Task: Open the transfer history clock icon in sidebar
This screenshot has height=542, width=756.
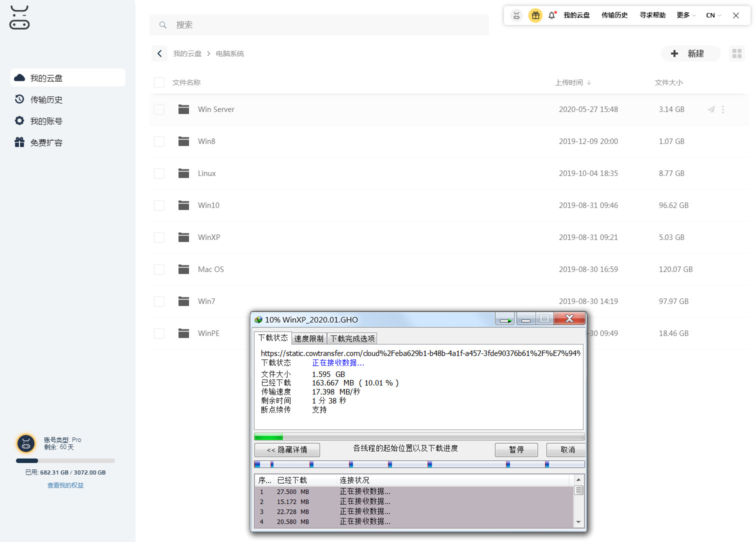Action: pos(19,99)
